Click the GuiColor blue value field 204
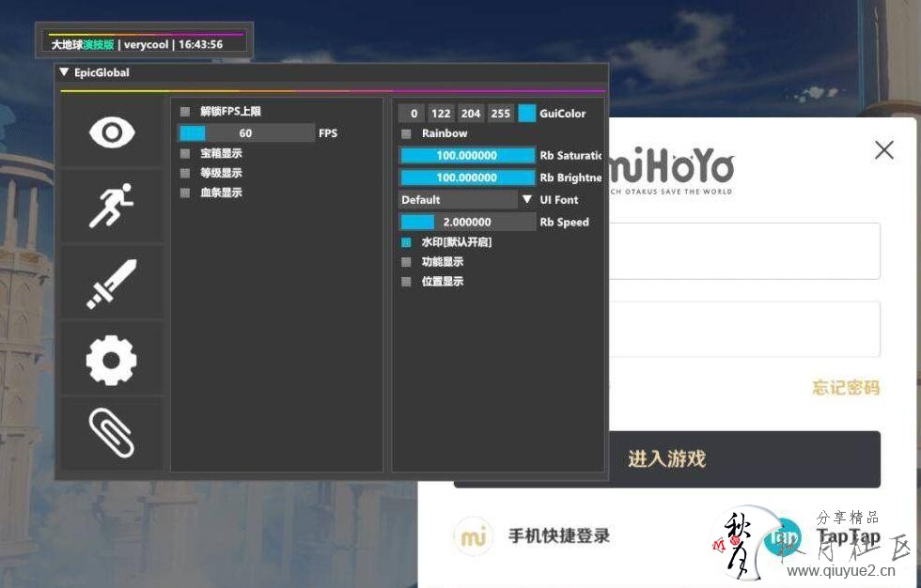 (471, 114)
